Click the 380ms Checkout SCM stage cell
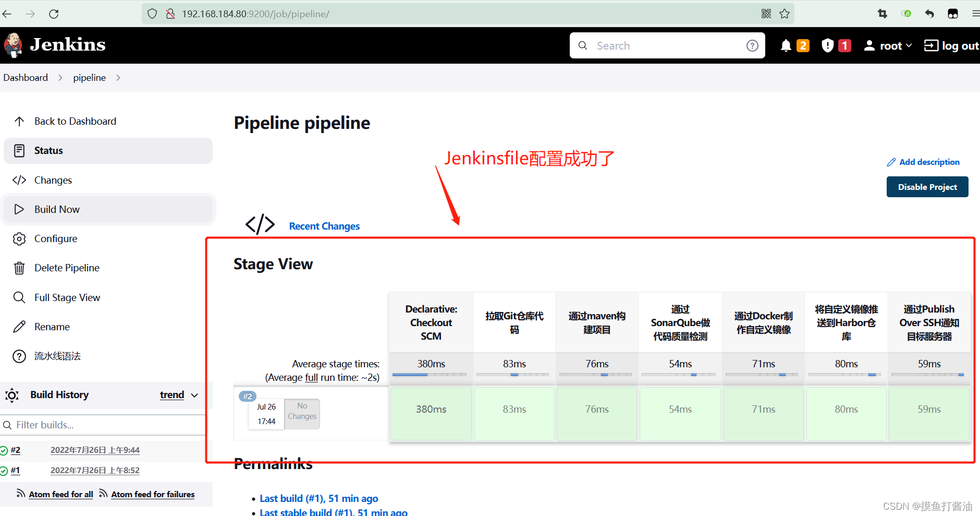 pos(431,413)
